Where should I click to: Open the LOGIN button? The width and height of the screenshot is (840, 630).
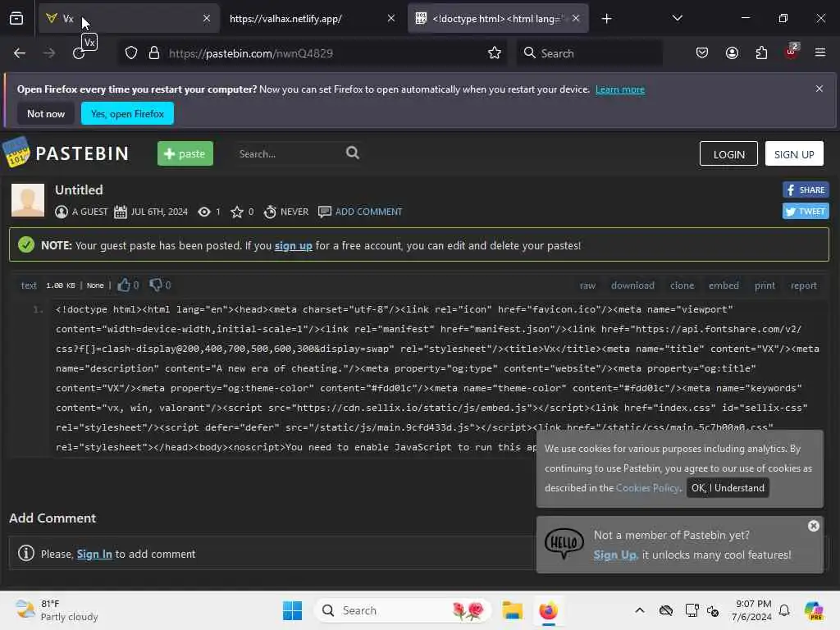point(728,154)
